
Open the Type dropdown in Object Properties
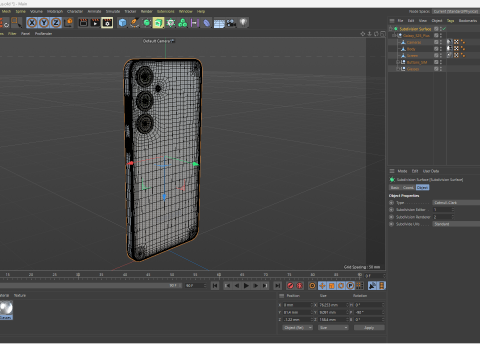pyautogui.click(x=456, y=203)
